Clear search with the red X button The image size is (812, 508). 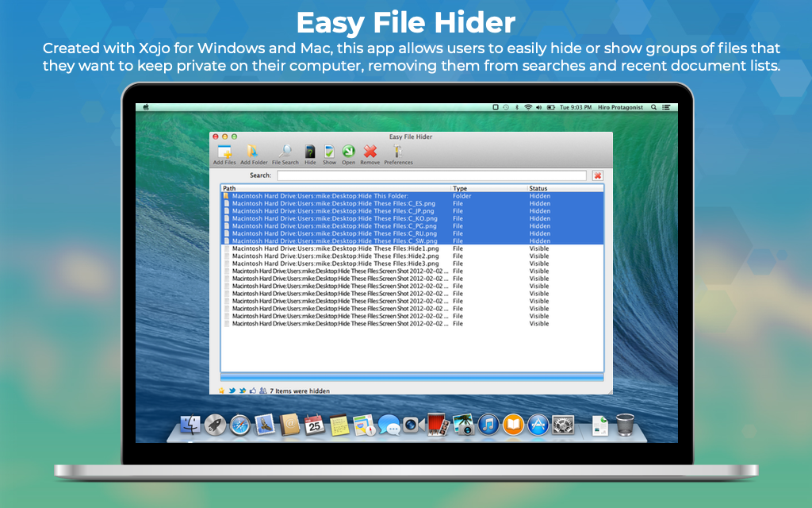coord(597,175)
